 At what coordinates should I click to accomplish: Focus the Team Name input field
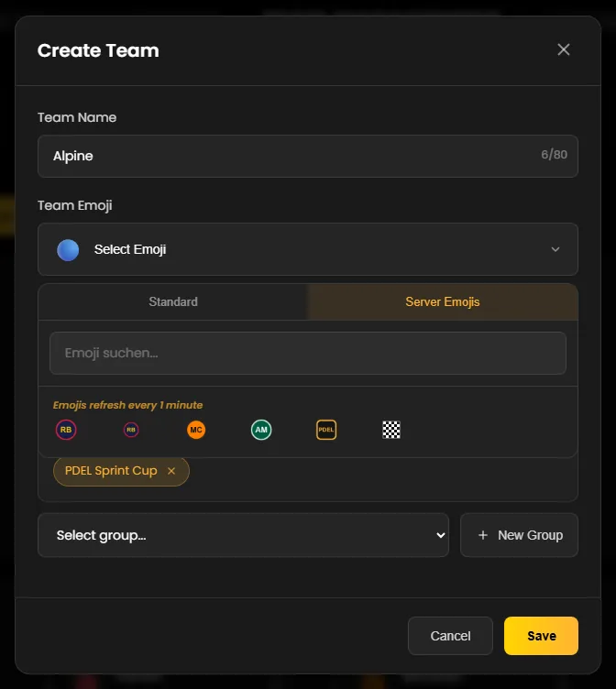point(308,156)
